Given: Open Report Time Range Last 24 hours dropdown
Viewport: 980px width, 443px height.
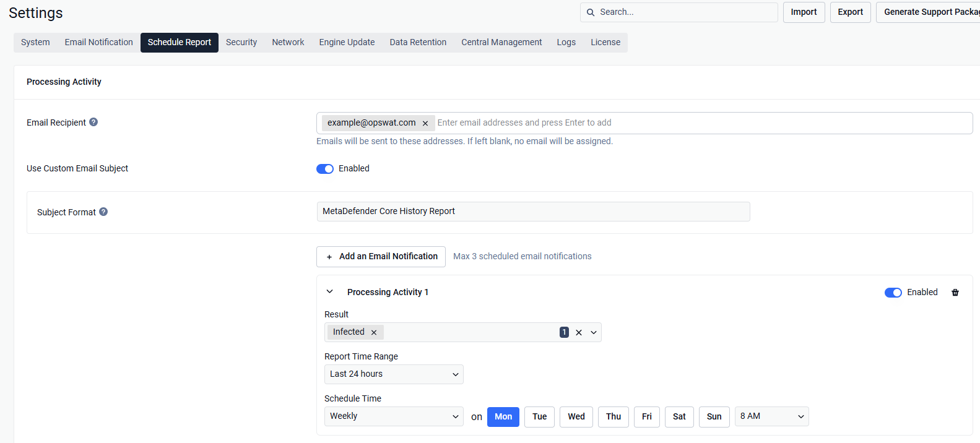Looking at the screenshot, I should click(394, 374).
